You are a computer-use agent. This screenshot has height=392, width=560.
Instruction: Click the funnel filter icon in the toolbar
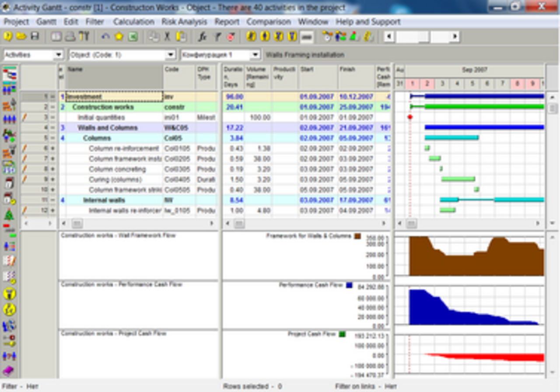click(x=217, y=37)
